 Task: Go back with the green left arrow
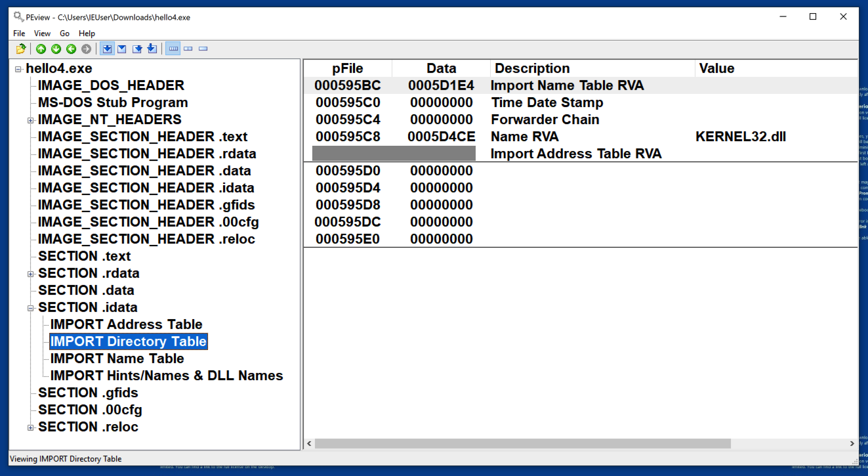coord(71,49)
